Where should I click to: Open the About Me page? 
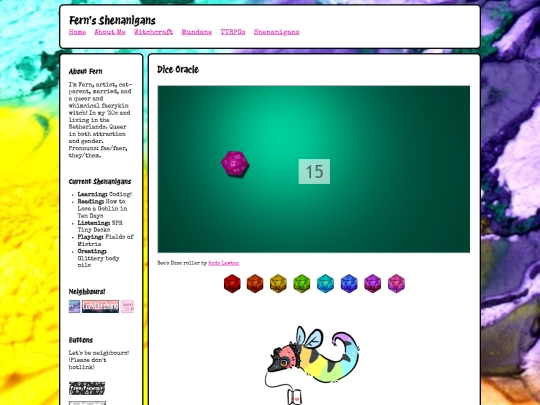pyautogui.click(x=110, y=32)
